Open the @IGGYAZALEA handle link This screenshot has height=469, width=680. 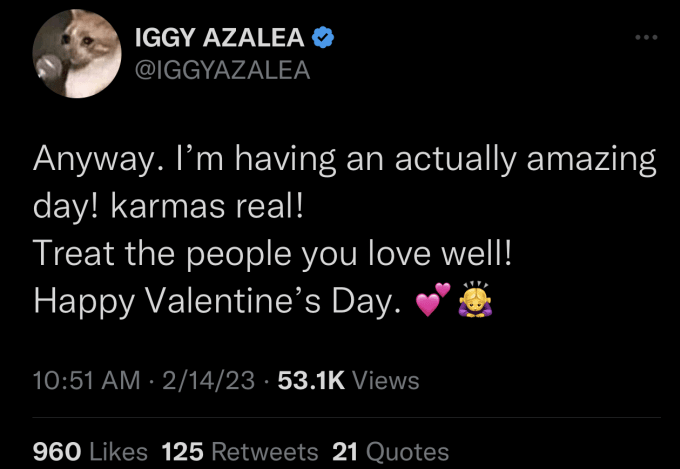point(222,70)
